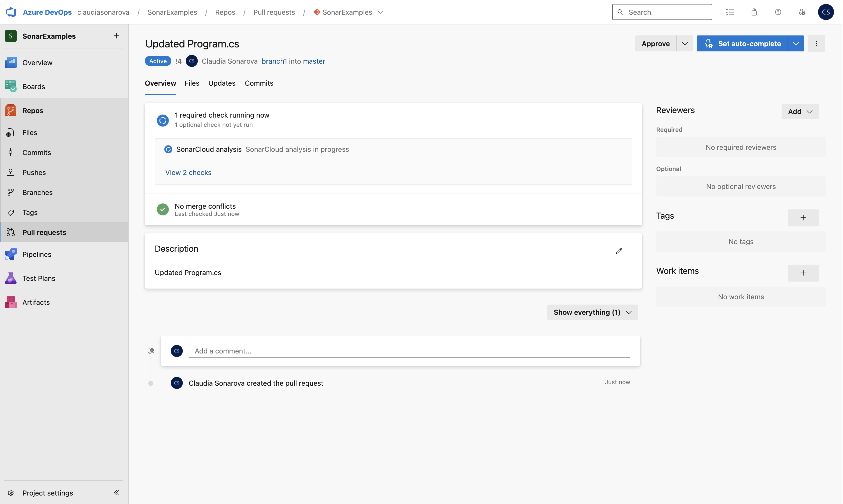Viewport: 843px width, 504px height.
Task: Click the plus icon beside SonarExamples project
Action: 116,36
